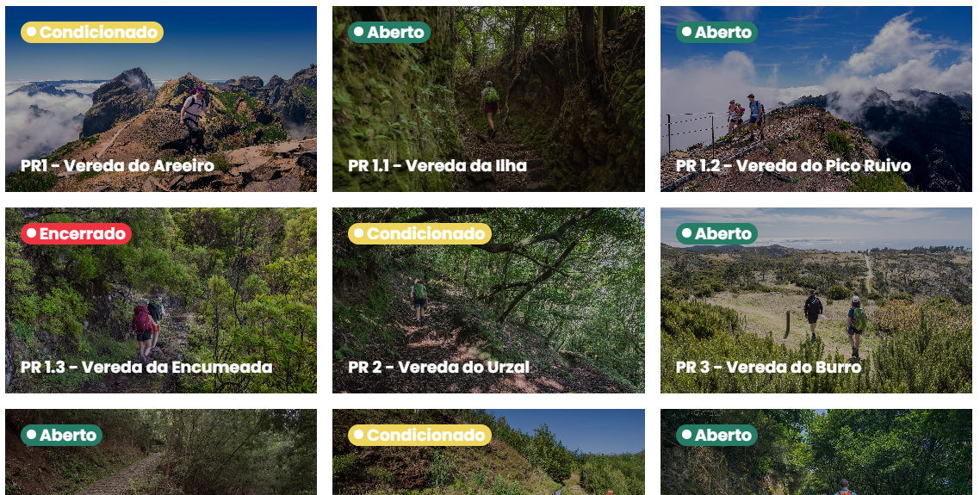Click the Aberto badge on the bottom-left trail card
Image resolution: width=980 pixels, height=495 pixels.
pos(61,435)
